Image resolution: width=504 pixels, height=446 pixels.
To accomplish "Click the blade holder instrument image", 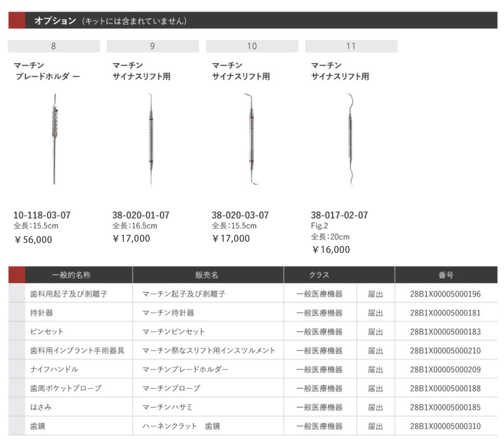I will point(55,139).
